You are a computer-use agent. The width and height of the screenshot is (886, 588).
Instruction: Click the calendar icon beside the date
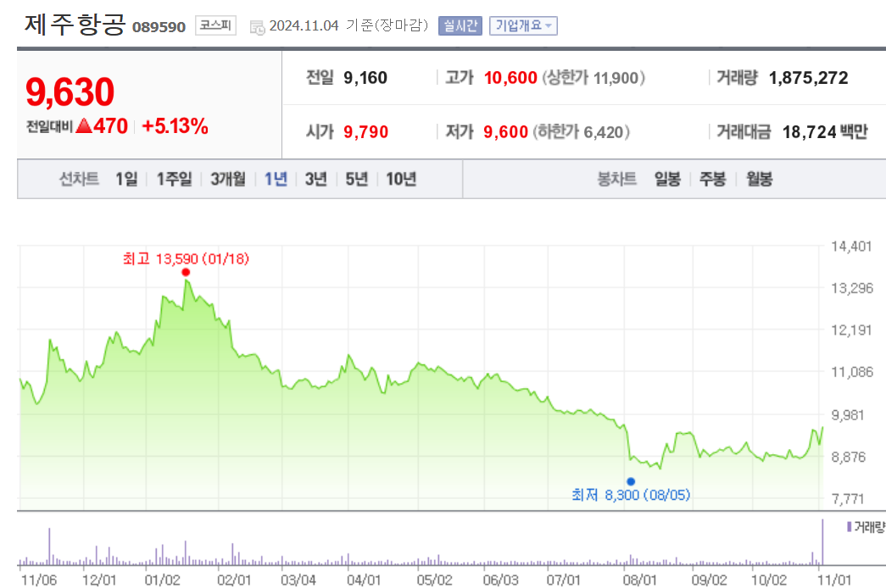coord(257,27)
